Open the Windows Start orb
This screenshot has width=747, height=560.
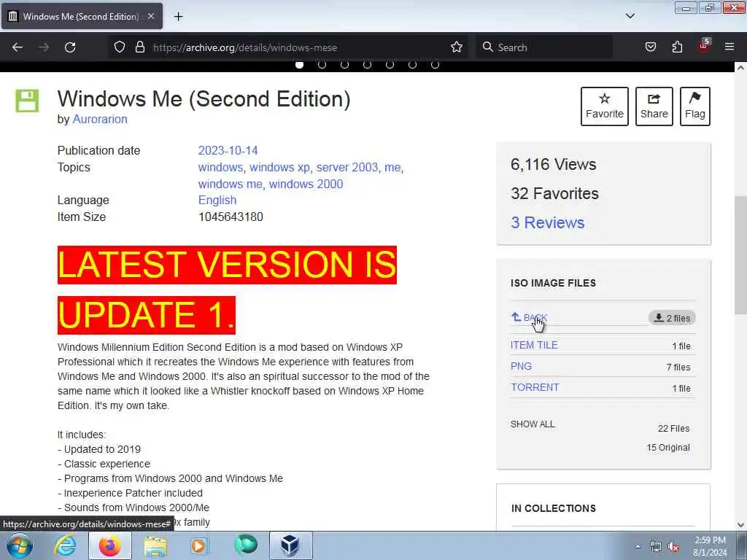(20, 545)
